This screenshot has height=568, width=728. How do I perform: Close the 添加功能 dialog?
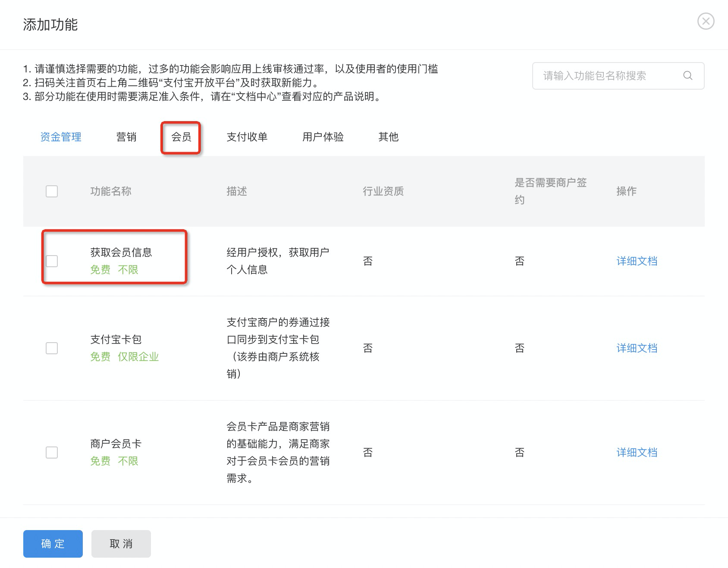point(706,20)
